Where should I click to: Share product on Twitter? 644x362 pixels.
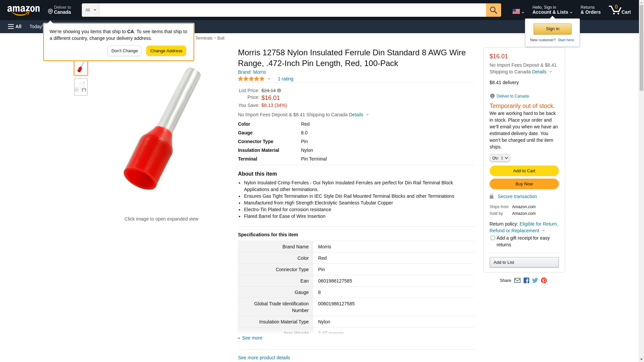[535, 281]
